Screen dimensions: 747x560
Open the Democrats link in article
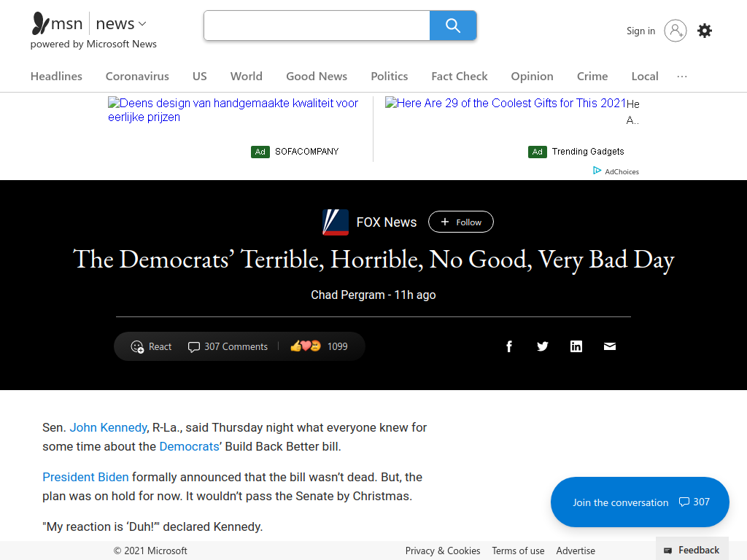(x=189, y=447)
